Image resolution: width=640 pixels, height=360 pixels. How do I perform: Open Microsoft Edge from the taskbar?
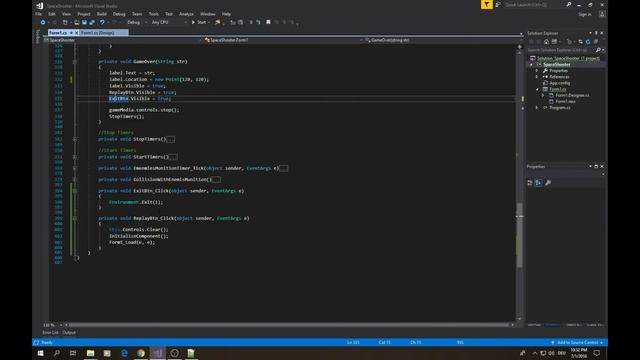point(124,353)
